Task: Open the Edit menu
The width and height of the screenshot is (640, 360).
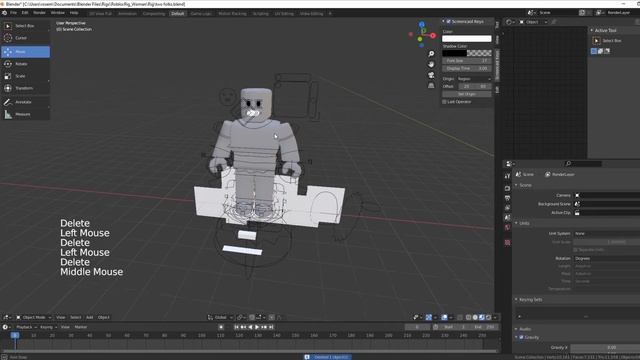Action: pos(25,13)
